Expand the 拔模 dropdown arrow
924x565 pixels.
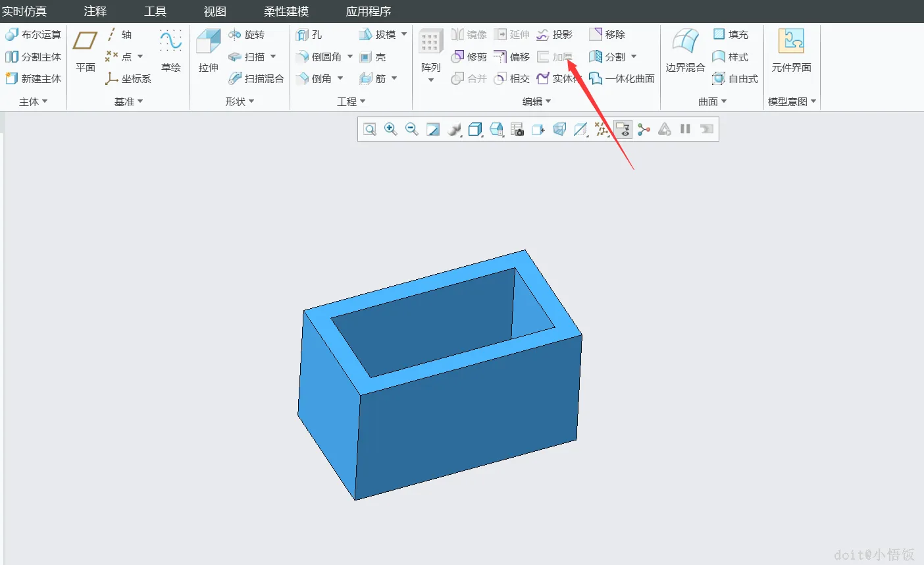click(404, 34)
